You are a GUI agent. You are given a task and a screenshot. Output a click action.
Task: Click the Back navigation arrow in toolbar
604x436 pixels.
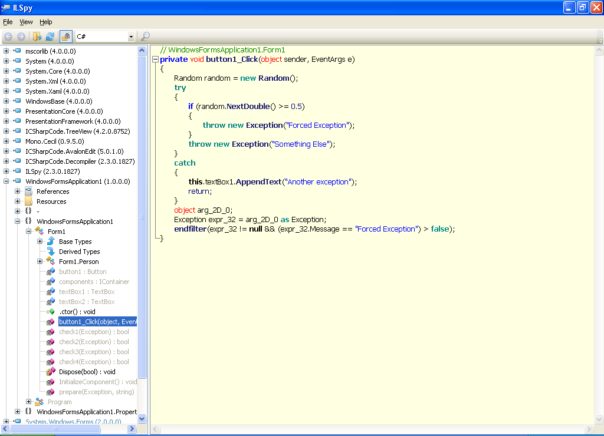coord(8,37)
